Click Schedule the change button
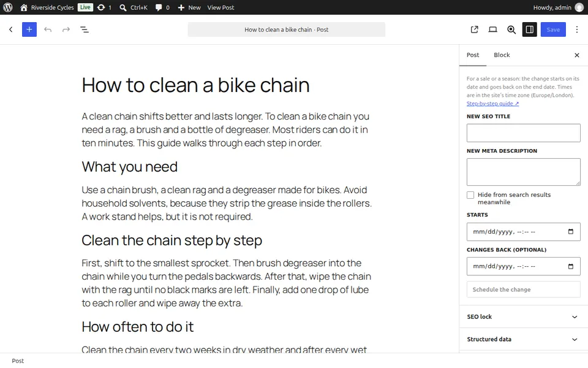 pyautogui.click(x=523, y=289)
